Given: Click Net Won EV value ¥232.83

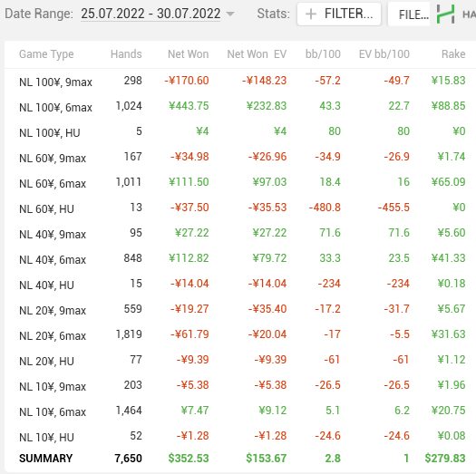Looking at the screenshot, I should point(267,106).
